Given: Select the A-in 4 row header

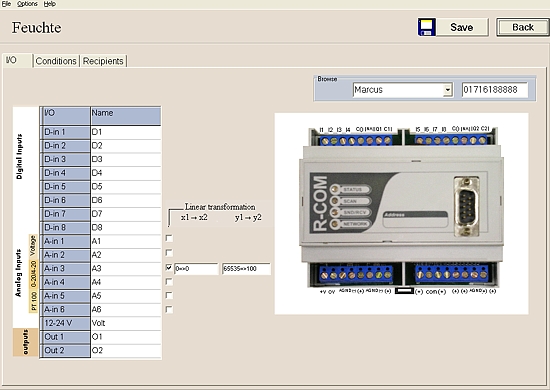Looking at the screenshot, I should pos(65,283).
